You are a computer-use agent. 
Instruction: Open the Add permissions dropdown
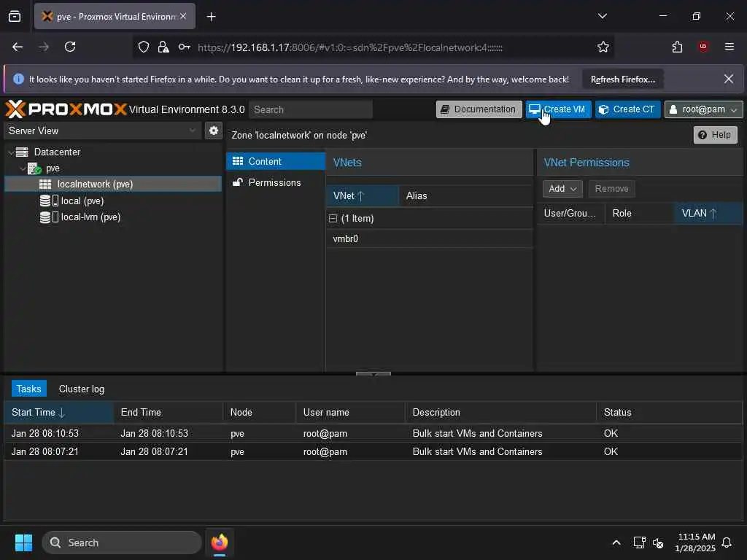[x=562, y=189]
